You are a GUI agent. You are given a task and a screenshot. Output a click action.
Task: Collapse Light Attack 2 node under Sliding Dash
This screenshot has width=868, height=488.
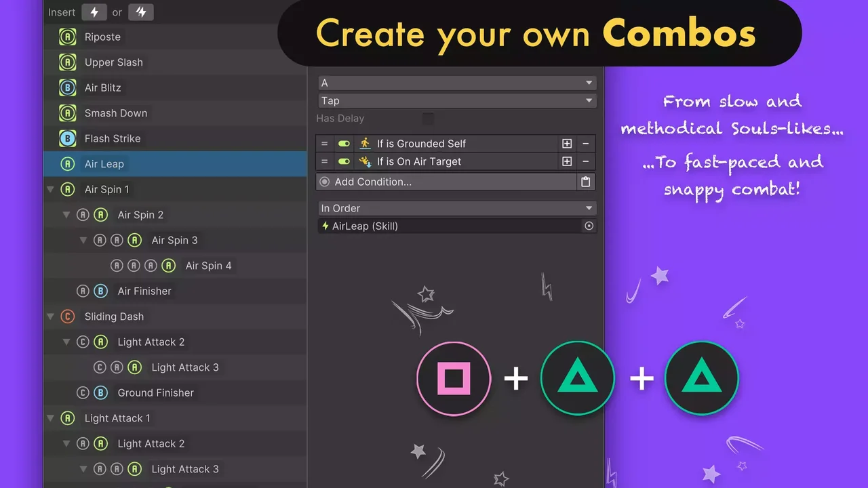(66, 342)
